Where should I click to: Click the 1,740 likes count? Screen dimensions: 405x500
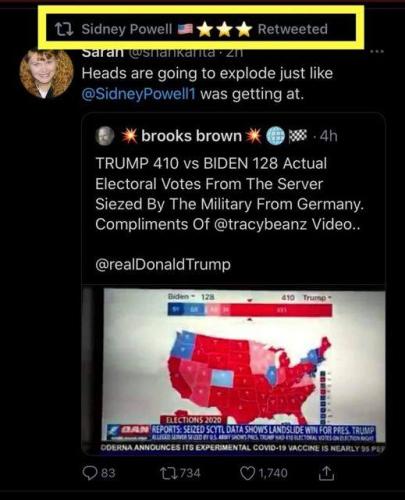click(273, 473)
